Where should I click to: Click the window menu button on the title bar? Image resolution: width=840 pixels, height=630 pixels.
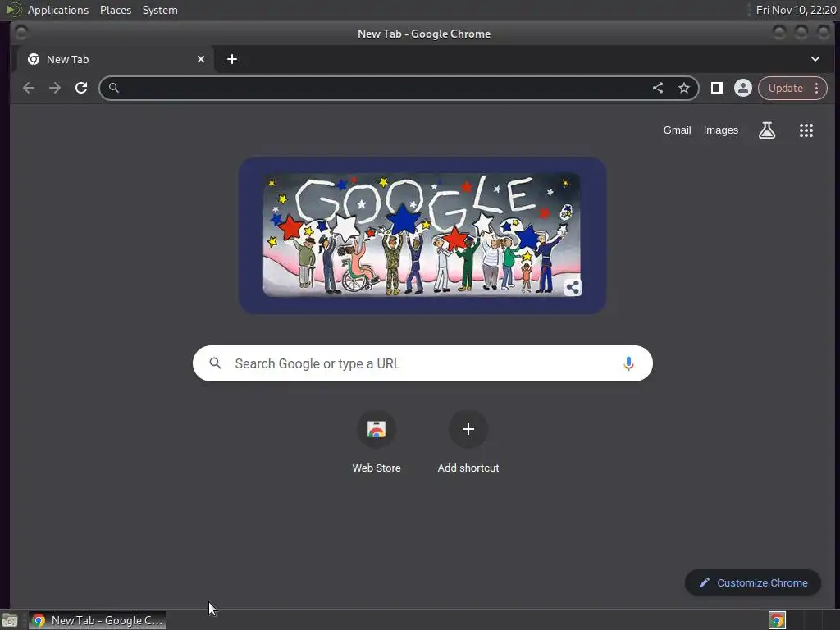click(21, 33)
